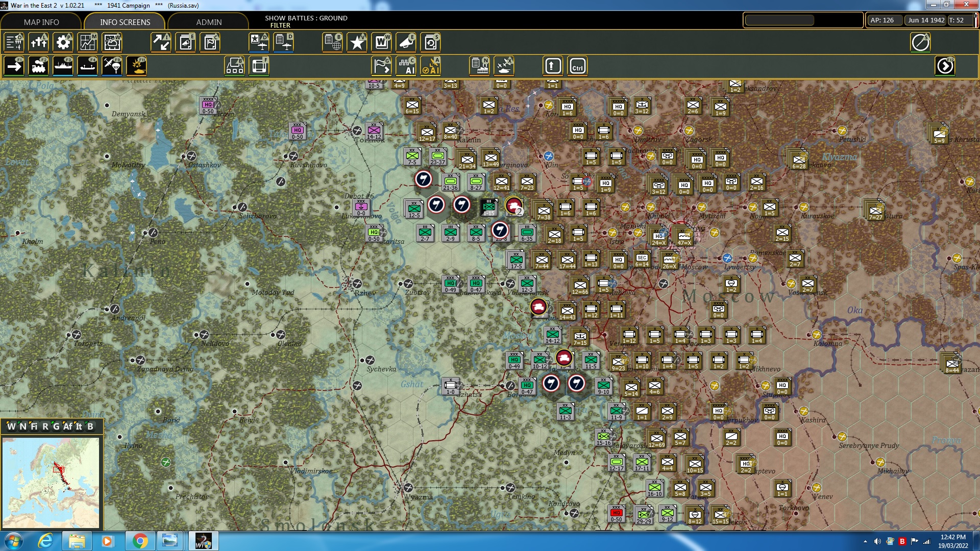
Task: Open the victory star icon (V)
Action: [357, 42]
